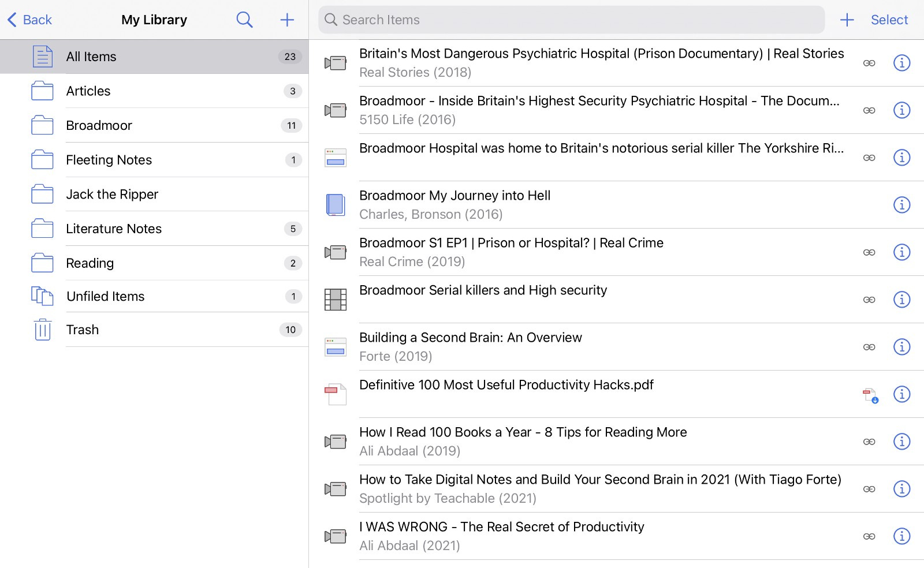This screenshot has height=568, width=924.
Task: Click the Unfiled Items icon
Action: coord(42,296)
